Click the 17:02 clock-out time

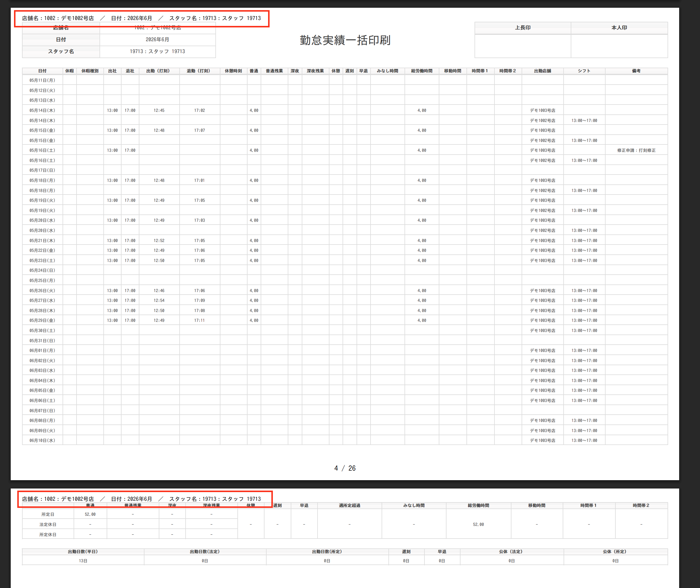point(199,110)
